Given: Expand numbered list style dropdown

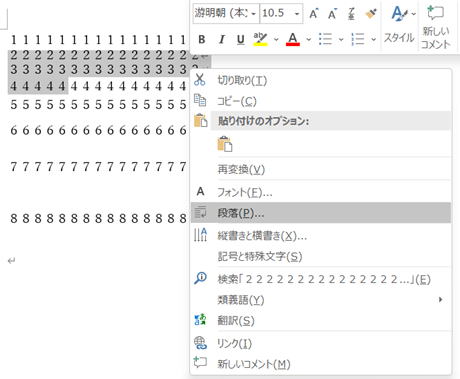Looking at the screenshot, I should tap(373, 40).
